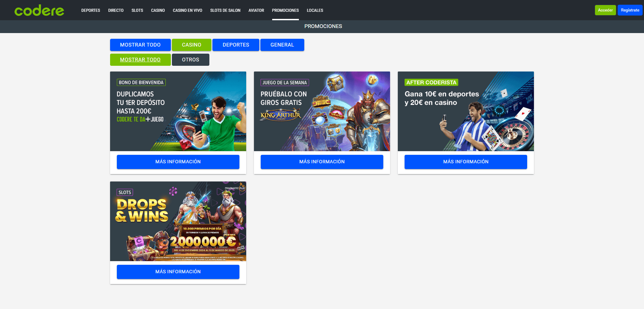Open CASINO EN VIVO section
Viewport: 644px width, 309px height.
[187, 10]
